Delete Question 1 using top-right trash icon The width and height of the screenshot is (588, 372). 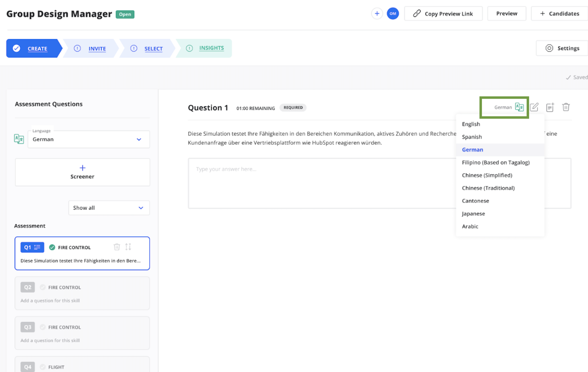tap(566, 107)
